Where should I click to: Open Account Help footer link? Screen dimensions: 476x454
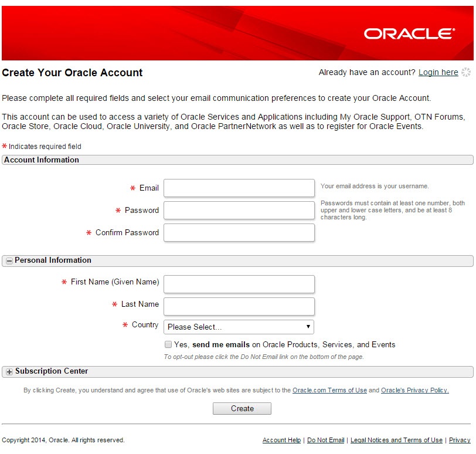click(282, 440)
